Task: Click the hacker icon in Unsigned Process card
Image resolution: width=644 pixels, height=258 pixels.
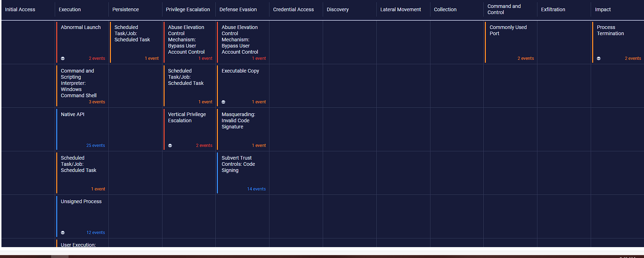Action: [63, 233]
